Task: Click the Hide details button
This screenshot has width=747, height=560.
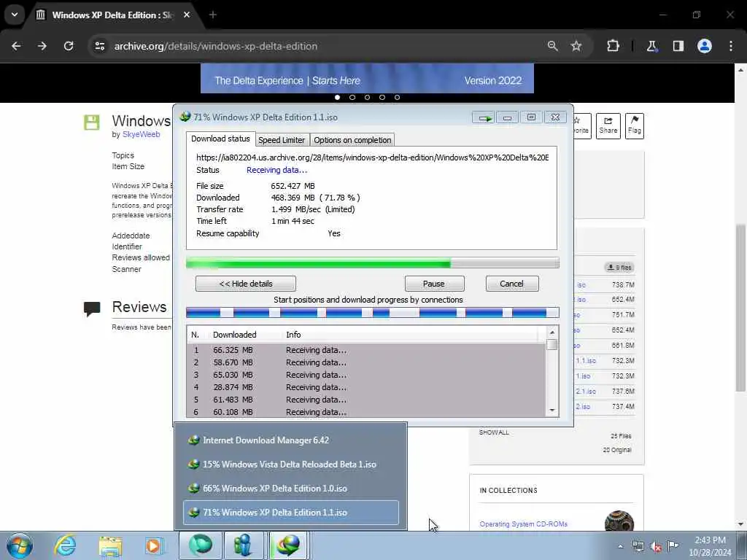Action: pos(245,284)
